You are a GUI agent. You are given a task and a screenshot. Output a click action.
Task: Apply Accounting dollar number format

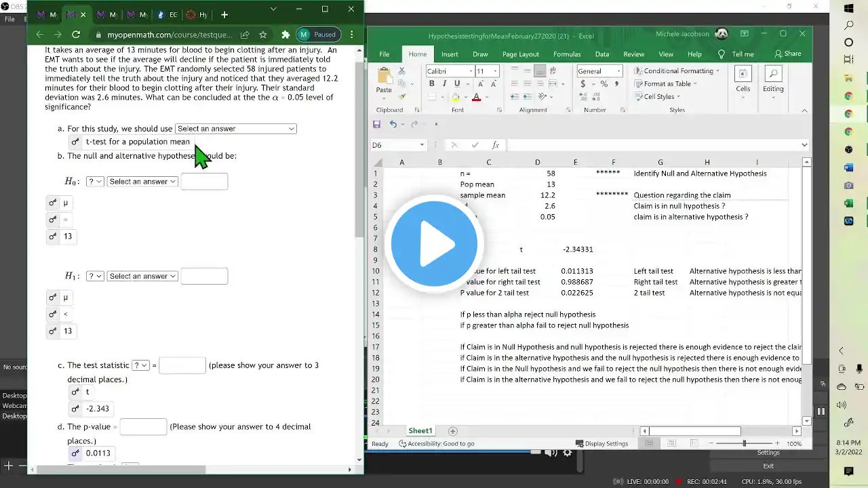(x=583, y=84)
